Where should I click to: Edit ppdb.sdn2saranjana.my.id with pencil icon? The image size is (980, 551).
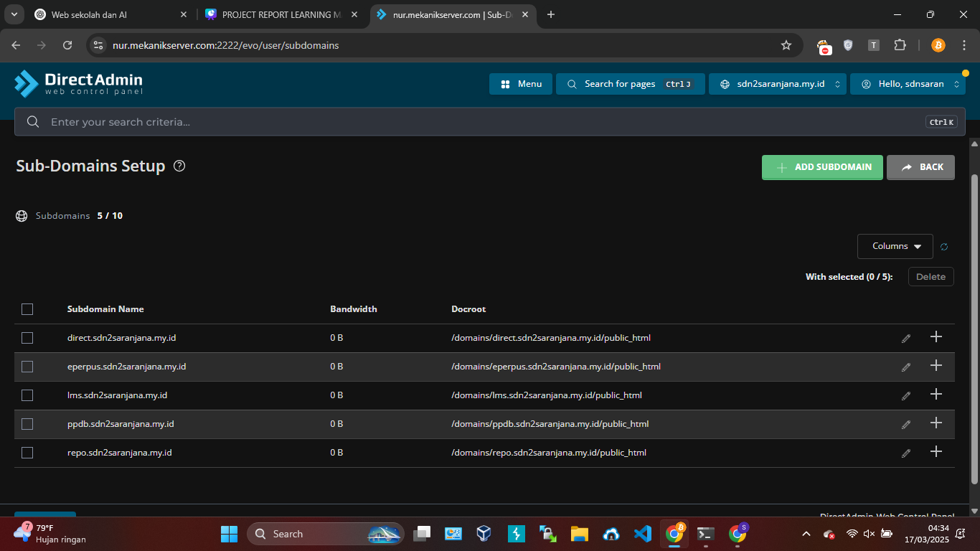pyautogui.click(x=906, y=424)
